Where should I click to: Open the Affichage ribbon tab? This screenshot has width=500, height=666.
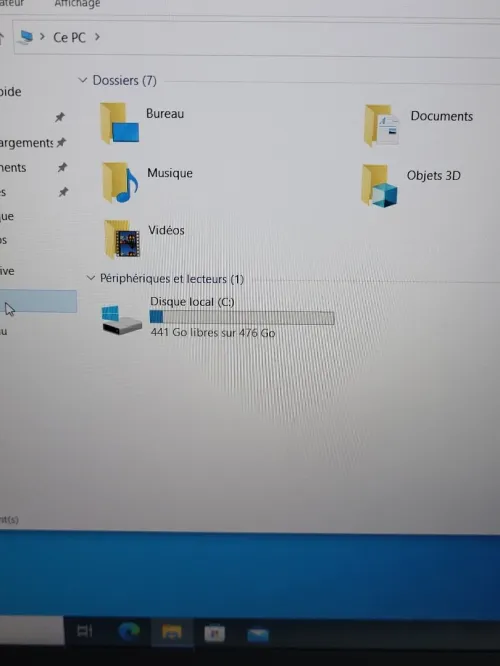(x=77, y=4)
